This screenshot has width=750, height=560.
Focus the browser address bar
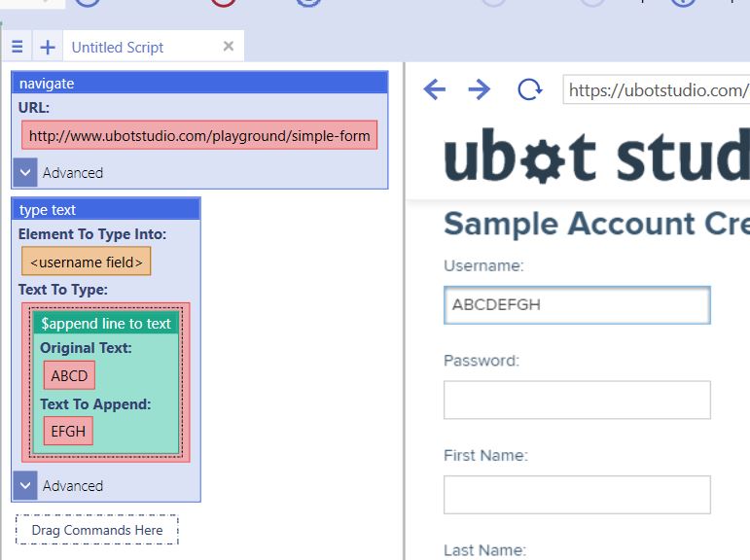(657, 89)
